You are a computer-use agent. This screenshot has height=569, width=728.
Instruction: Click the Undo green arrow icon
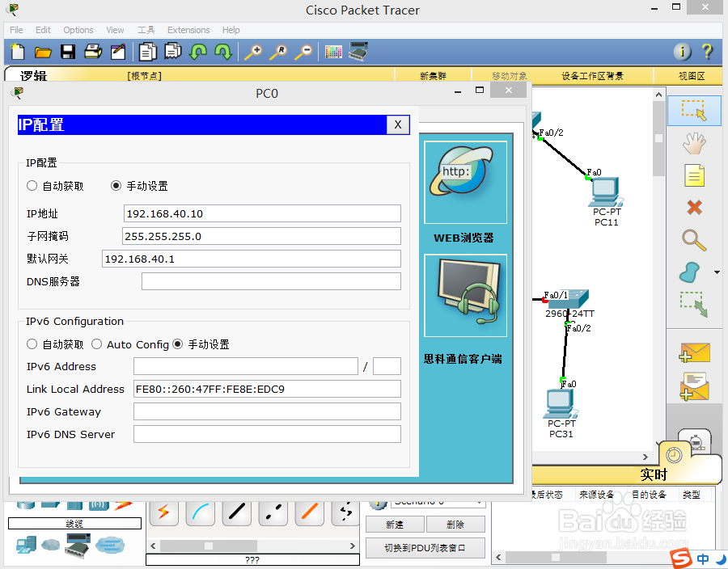pyautogui.click(x=198, y=52)
